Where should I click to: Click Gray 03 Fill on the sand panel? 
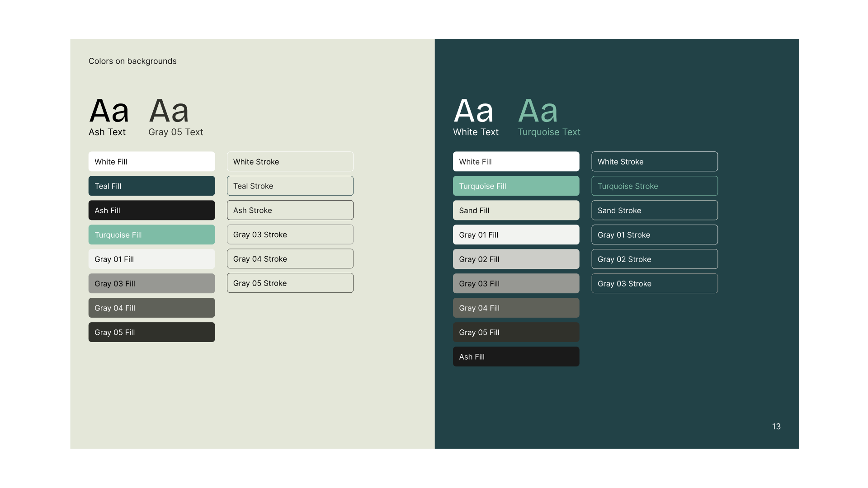click(151, 283)
